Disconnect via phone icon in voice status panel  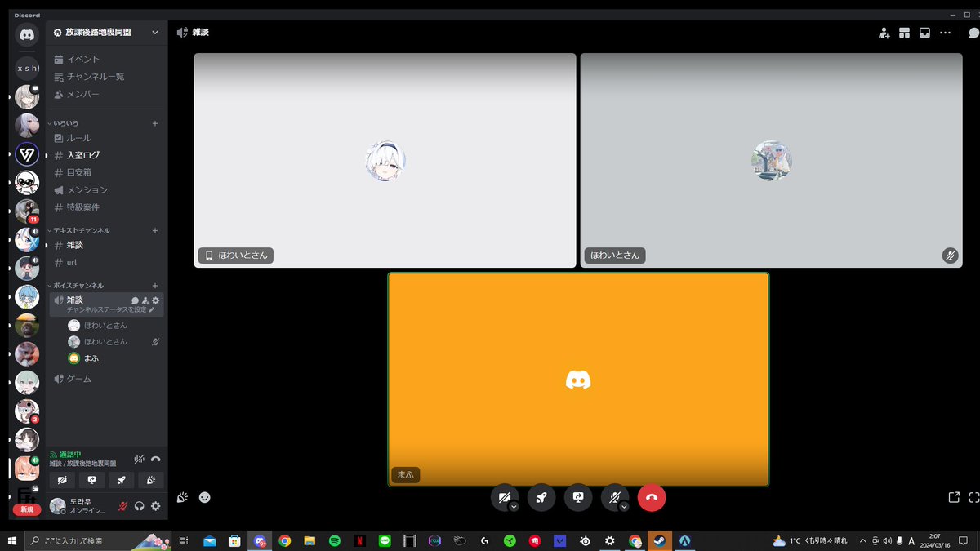(156, 459)
